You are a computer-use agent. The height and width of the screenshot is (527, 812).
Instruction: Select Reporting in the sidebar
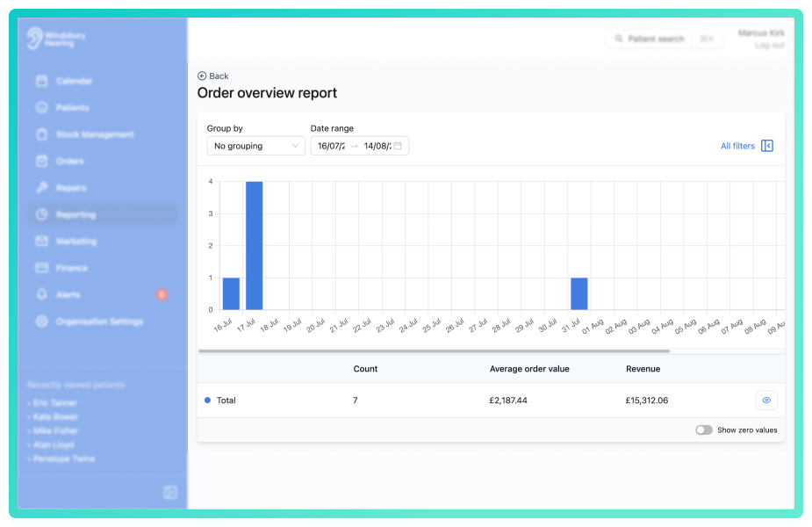coord(102,214)
